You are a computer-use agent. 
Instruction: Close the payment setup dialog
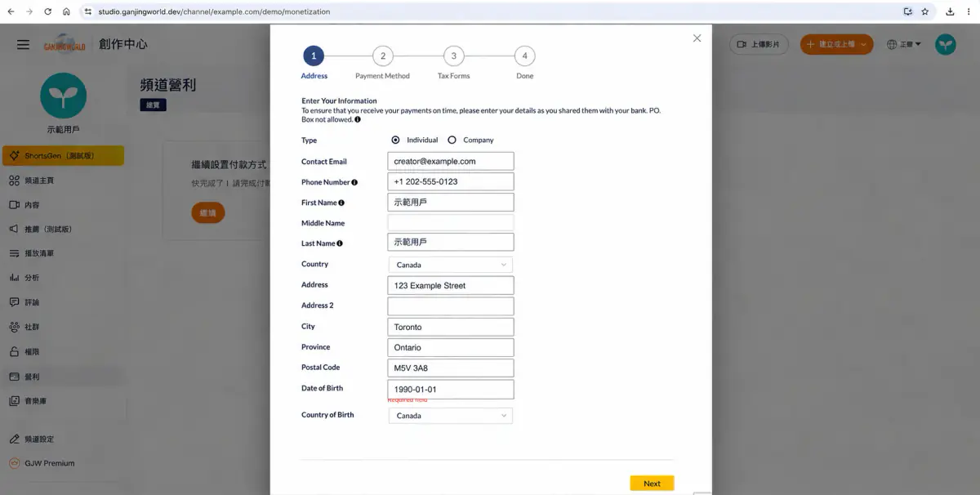tap(697, 38)
